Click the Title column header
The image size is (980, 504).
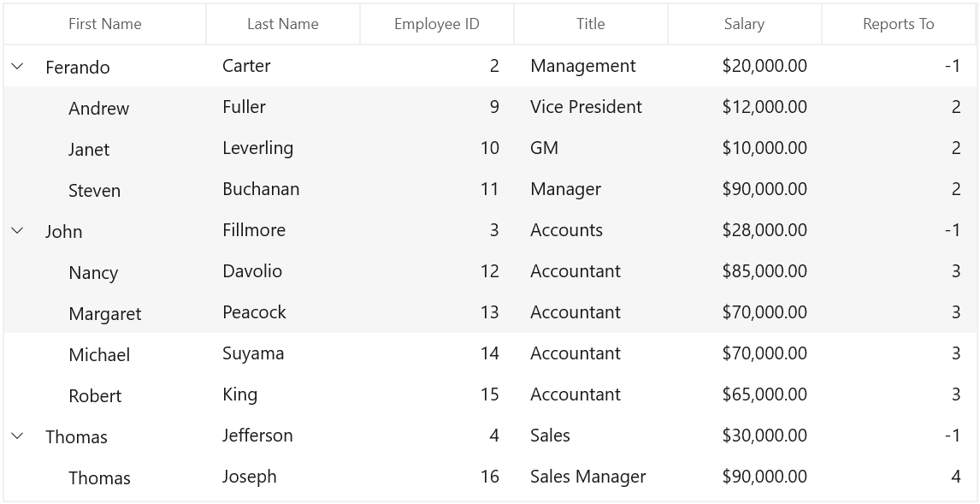coord(591,24)
